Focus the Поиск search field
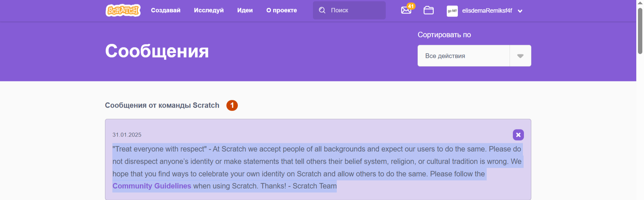Screen dimensions: 644x200 click(x=356, y=10)
